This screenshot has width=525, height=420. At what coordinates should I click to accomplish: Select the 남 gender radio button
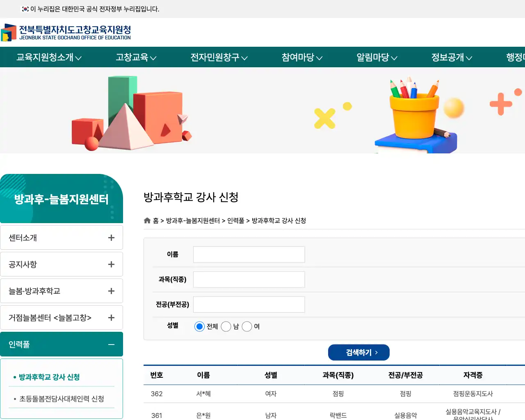(226, 326)
